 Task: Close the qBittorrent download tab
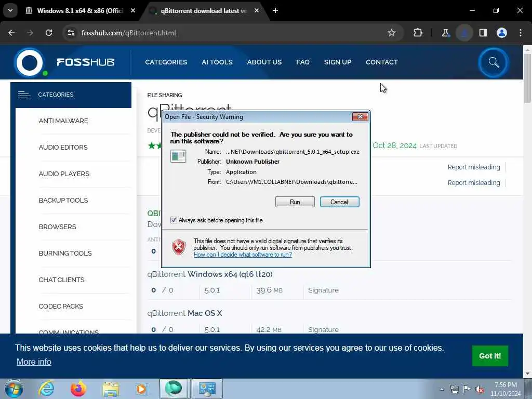pyautogui.click(x=257, y=10)
